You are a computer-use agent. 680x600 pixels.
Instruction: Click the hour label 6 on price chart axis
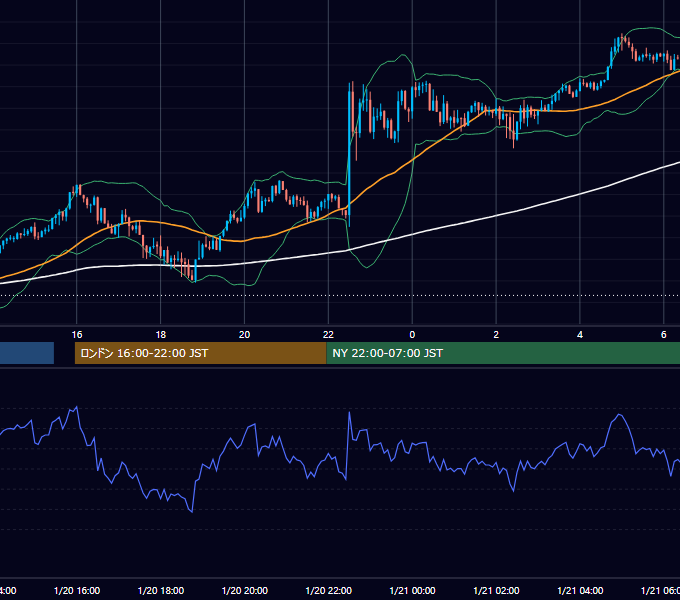click(x=664, y=335)
